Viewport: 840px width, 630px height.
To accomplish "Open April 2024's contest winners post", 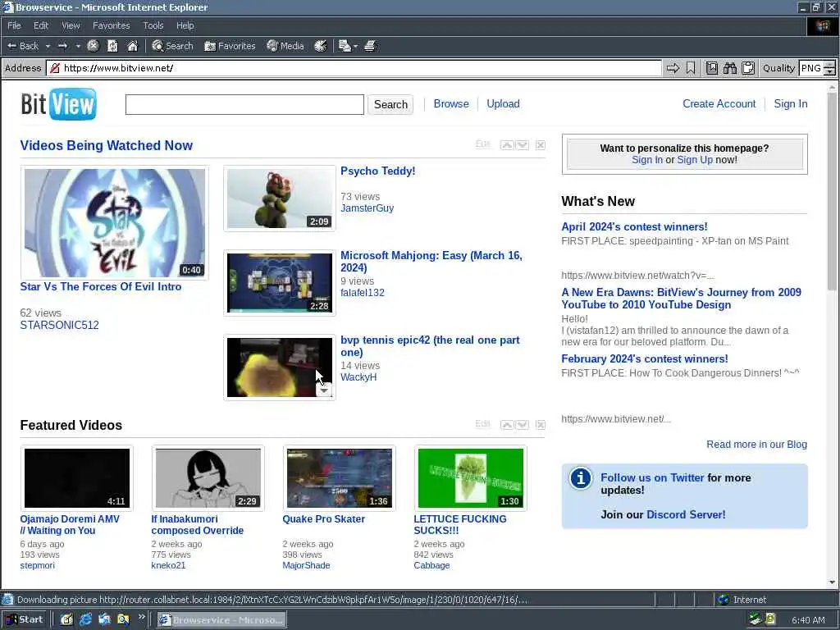I will 634,226.
